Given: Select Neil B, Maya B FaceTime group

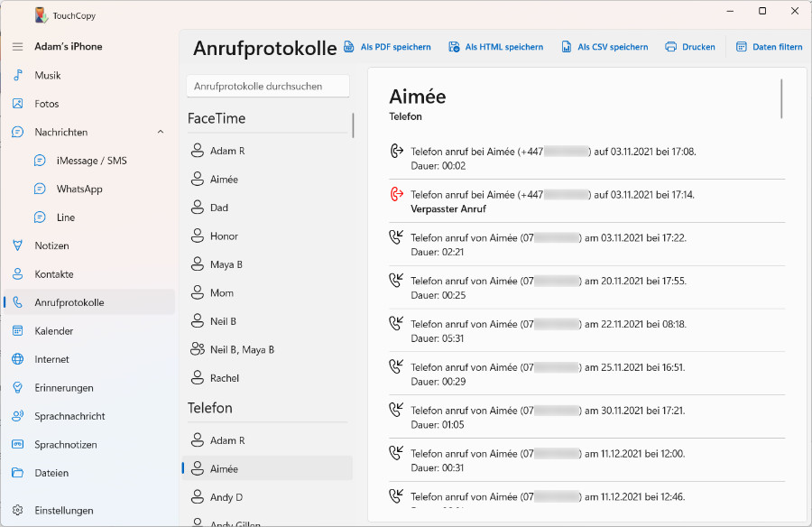Looking at the screenshot, I should click(242, 349).
